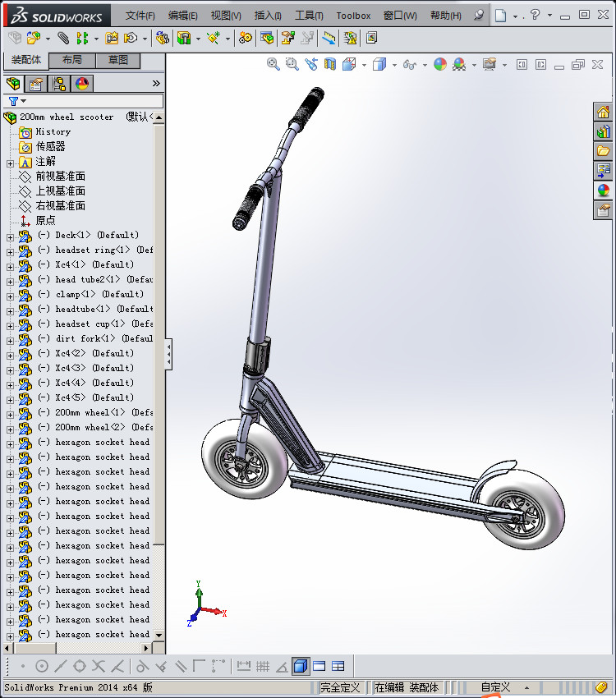Click the Edit Appearance color ball icon
This screenshot has height=698, width=616.
coord(439,65)
